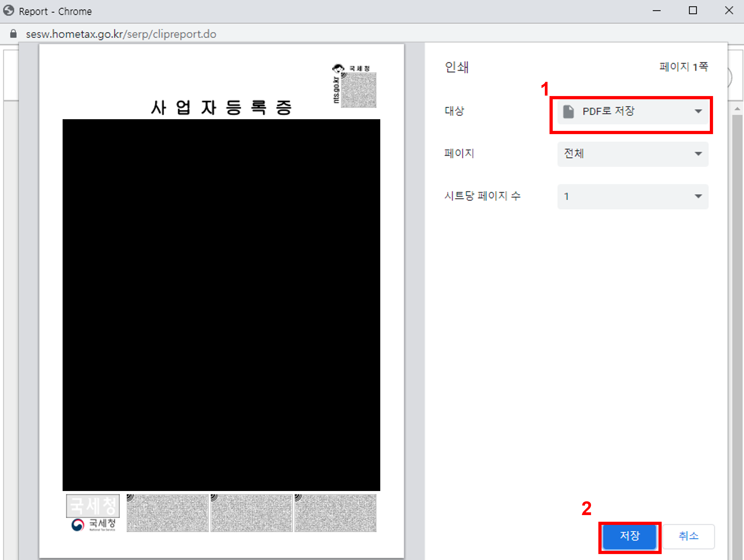The image size is (744, 560).
Task: Expand the 페이지 dropdown showing 전체
Action: [632, 154]
